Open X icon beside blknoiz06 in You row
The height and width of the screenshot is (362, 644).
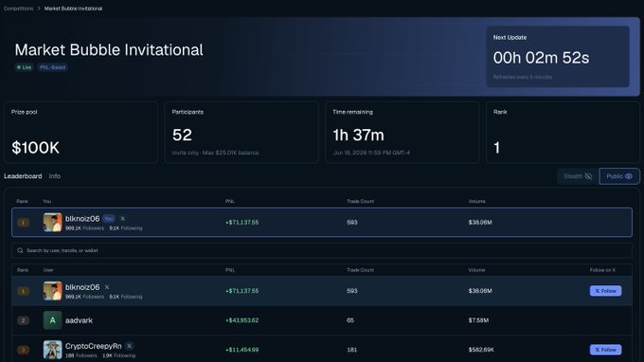coord(122,219)
